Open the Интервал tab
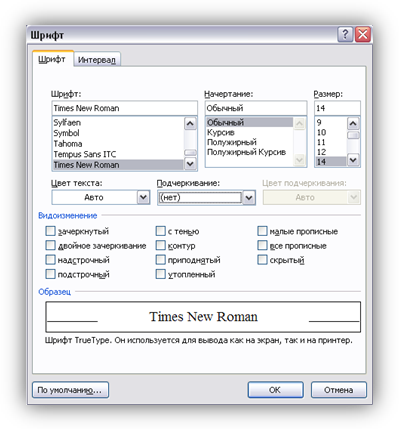This screenshot has width=399, height=429. 97,60
